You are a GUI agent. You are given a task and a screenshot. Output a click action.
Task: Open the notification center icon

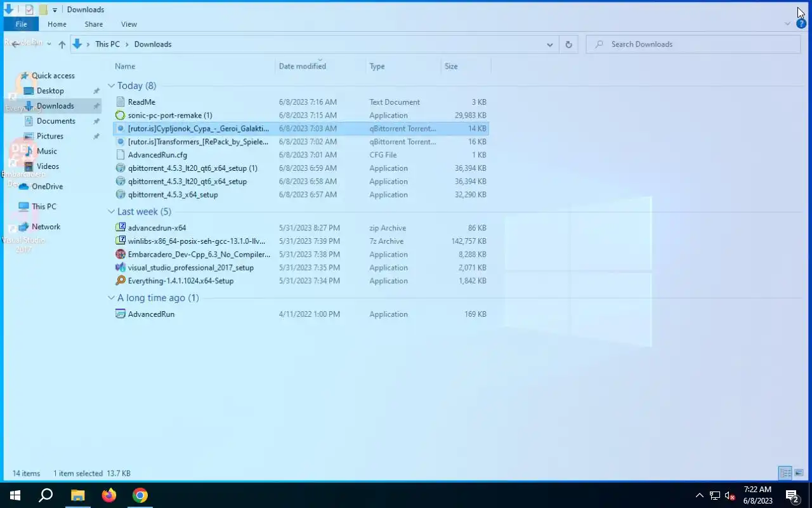point(792,495)
